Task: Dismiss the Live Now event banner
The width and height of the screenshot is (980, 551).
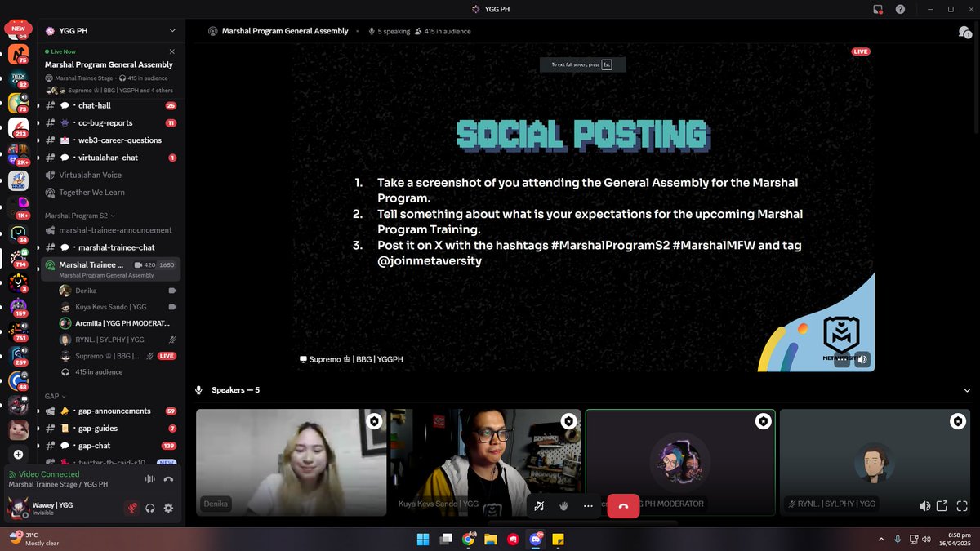Action: [171, 51]
